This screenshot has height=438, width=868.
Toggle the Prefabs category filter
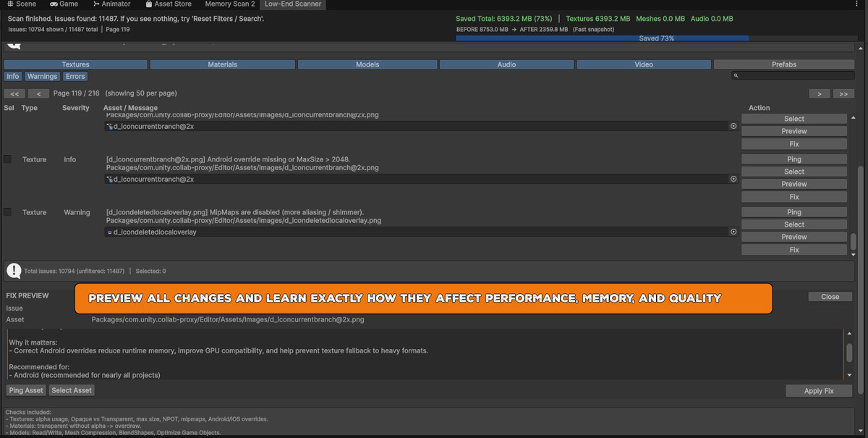click(783, 64)
